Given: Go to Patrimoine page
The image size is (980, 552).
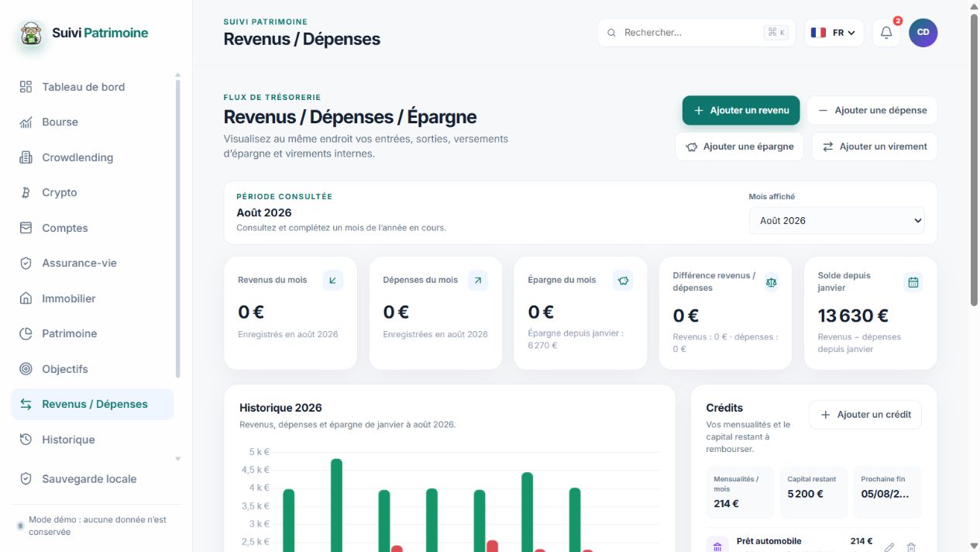Looking at the screenshot, I should (92, 333).
